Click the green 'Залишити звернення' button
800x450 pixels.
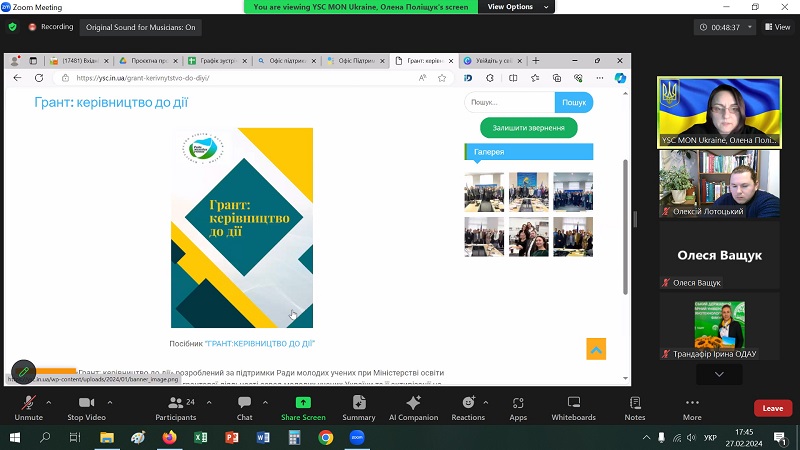[528, 128]
